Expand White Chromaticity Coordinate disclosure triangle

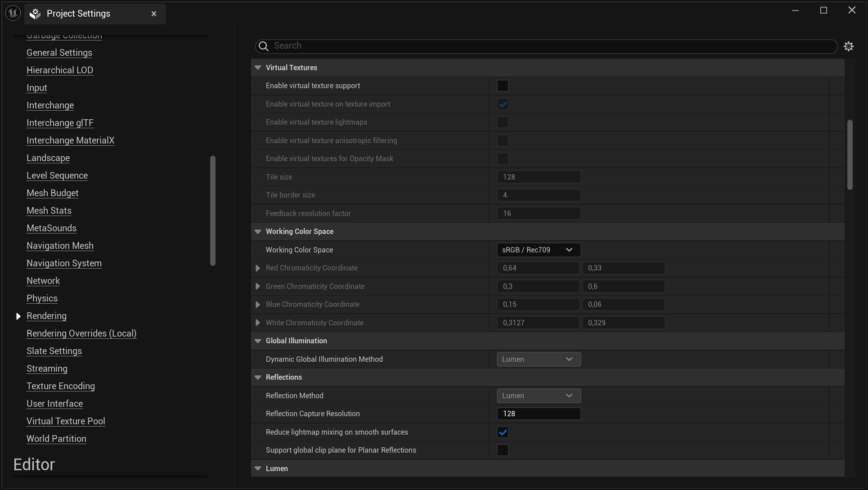tap(257, 323)
